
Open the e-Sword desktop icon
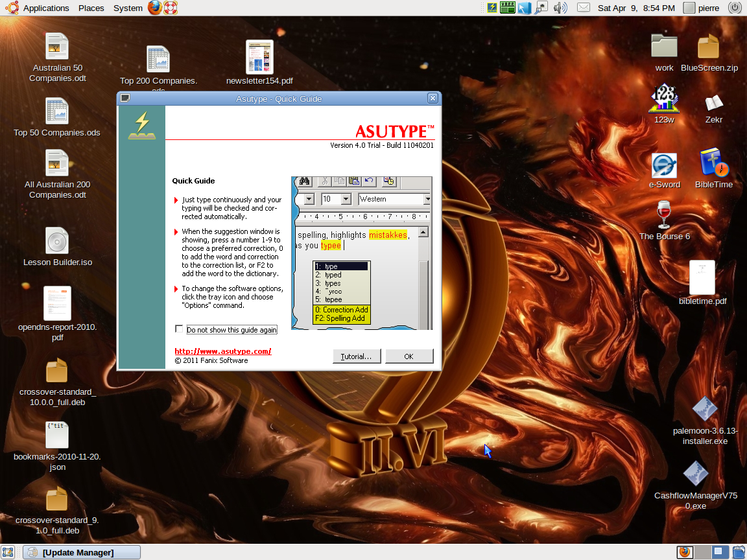click(663, 165)
